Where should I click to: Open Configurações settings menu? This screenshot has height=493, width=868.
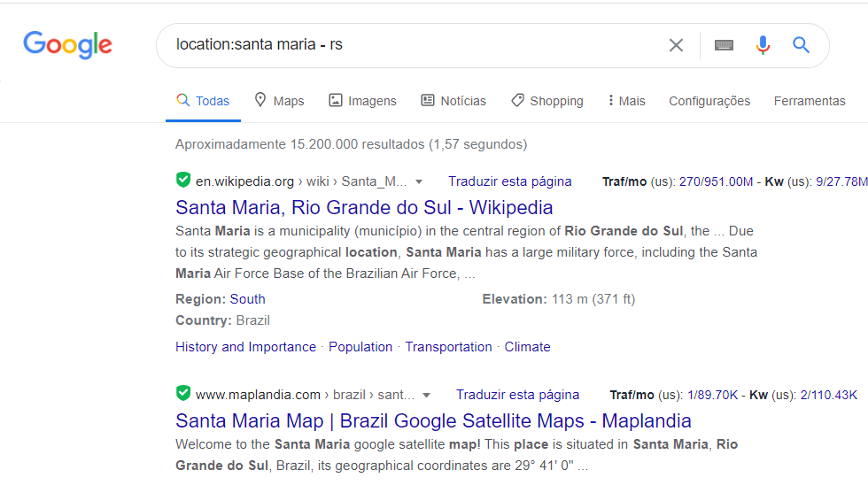(709, 101)
